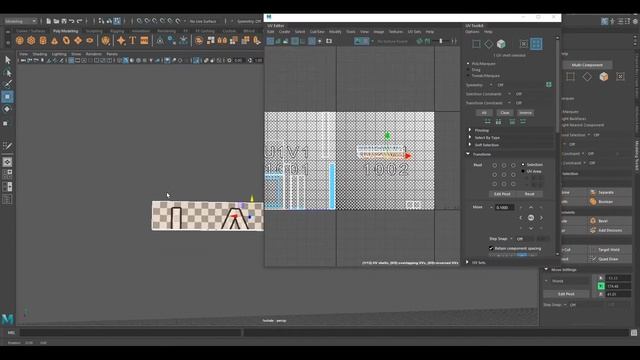Click the Redo arrow in status line
The width and height of the screenshot is (640, 360).
pos(80,21)
